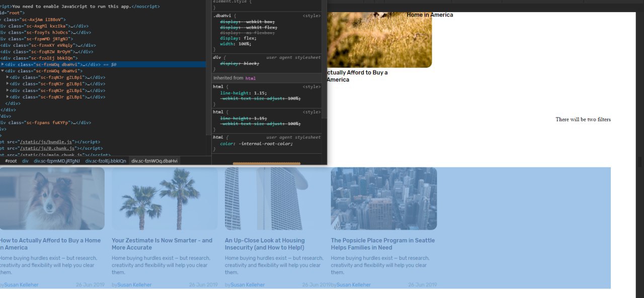The width and height of the screenshot is (644, 298).
Task: Click the html link beside Inherited from
Action: pos(251,78)
